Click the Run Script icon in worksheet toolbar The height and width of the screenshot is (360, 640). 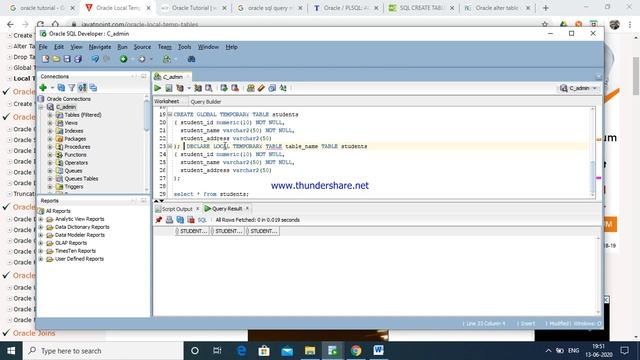coord(169,88)
